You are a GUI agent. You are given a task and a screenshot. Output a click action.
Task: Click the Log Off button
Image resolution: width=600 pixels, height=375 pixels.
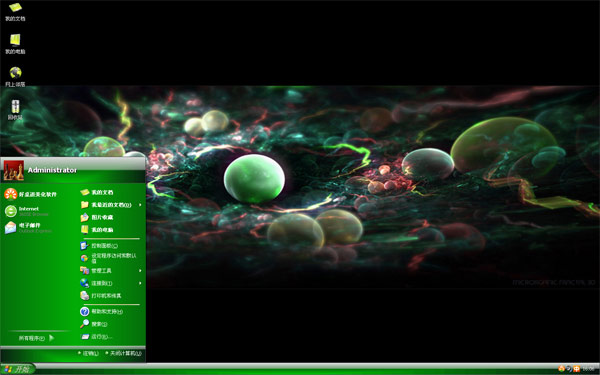[88, 353]
